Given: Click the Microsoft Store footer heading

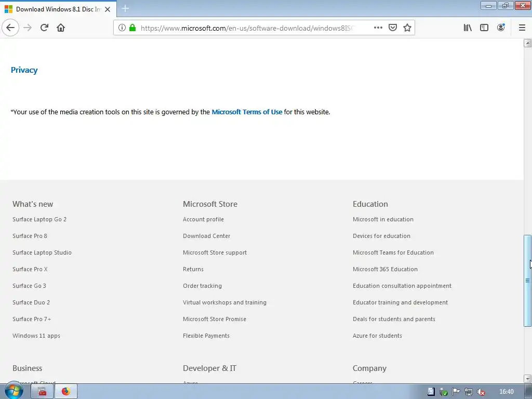Looking at the screenshot, I should pyautogui.click(x=210, y=204).
